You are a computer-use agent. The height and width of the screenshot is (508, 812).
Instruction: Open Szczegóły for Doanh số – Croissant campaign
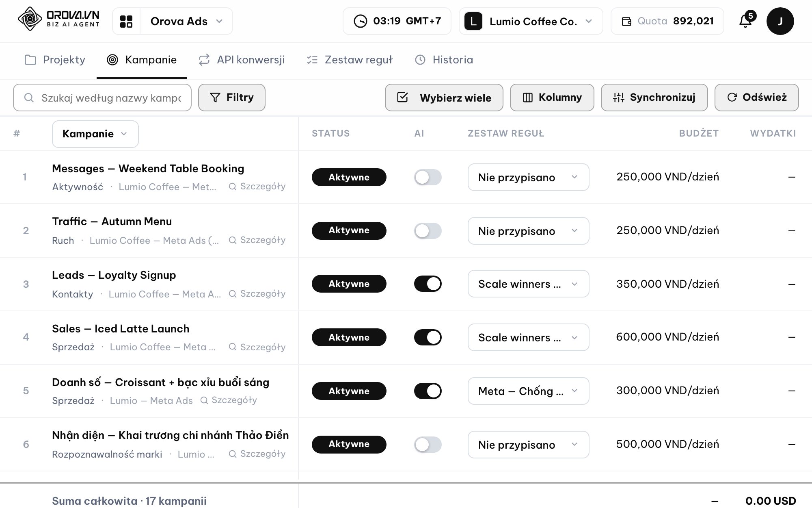pos(229,400)
